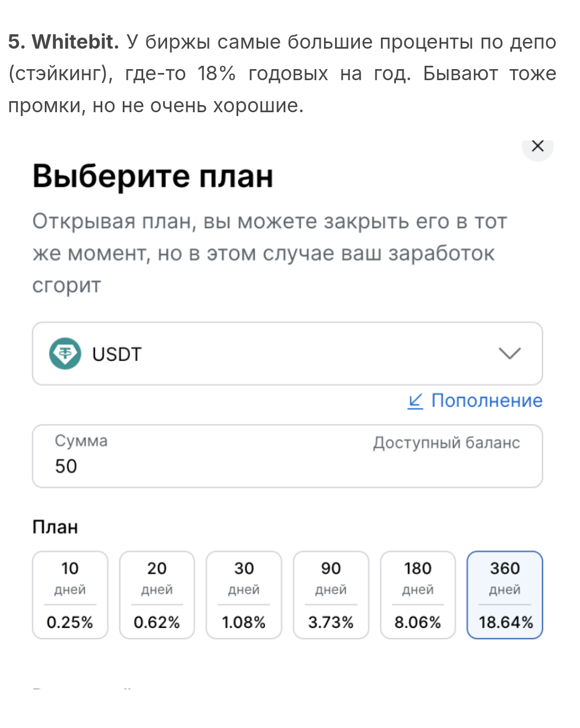
Task: Pick the 90 дней plan
Action: pyautogui.click(x=331, y=595)
